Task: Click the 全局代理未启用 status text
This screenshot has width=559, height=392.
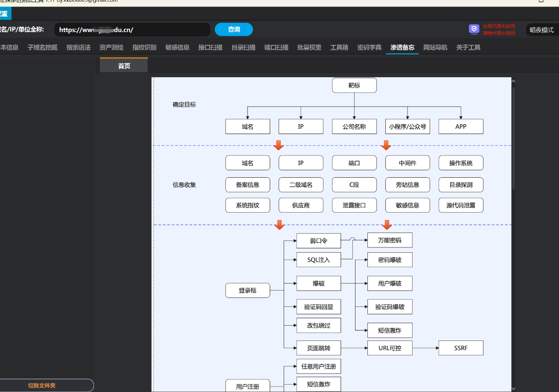Action: pyautogui.click(x=499, y=26)
